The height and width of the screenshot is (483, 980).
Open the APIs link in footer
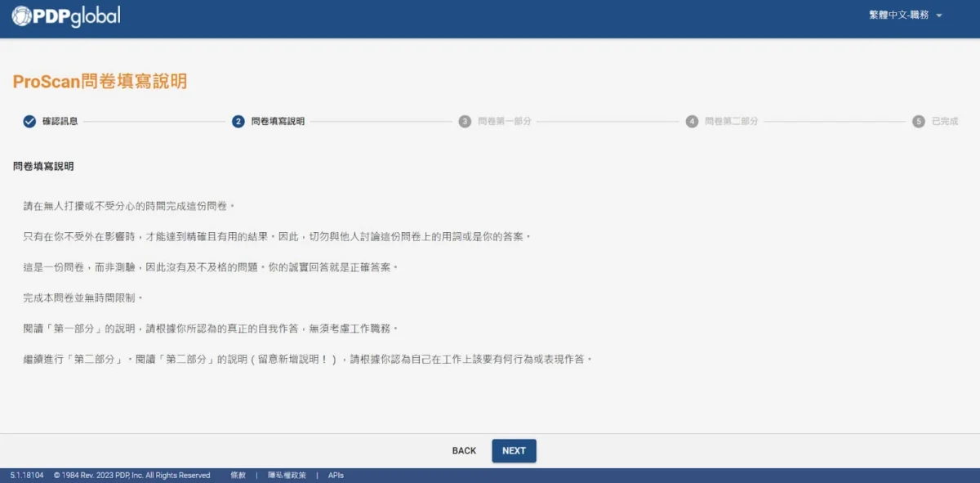click(336, 476)
